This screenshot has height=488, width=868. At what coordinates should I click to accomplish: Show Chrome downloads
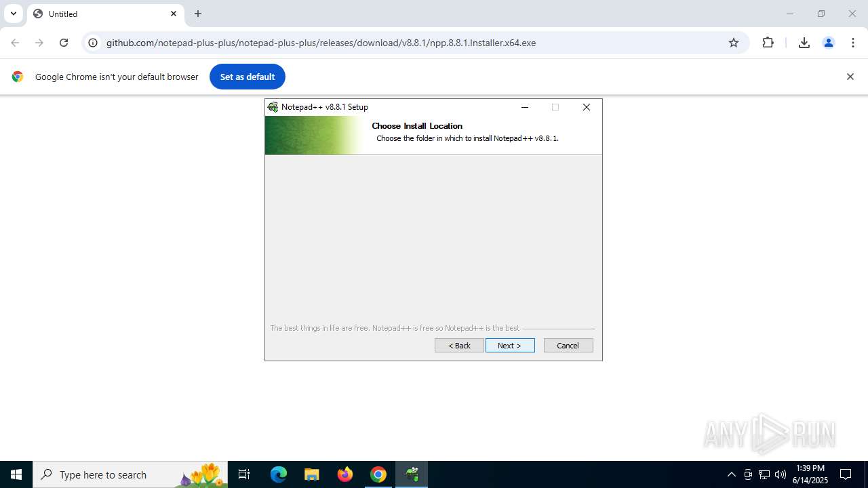point(804,43)
